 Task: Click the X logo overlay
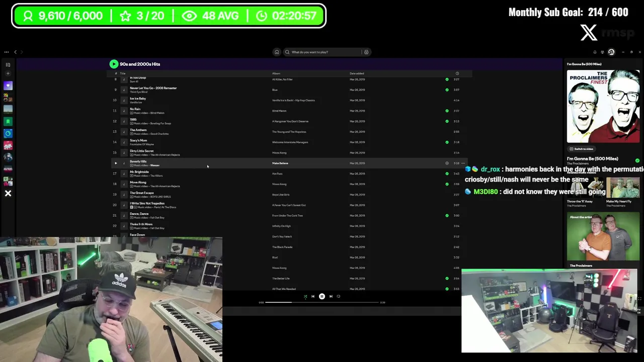coord(589,33)
